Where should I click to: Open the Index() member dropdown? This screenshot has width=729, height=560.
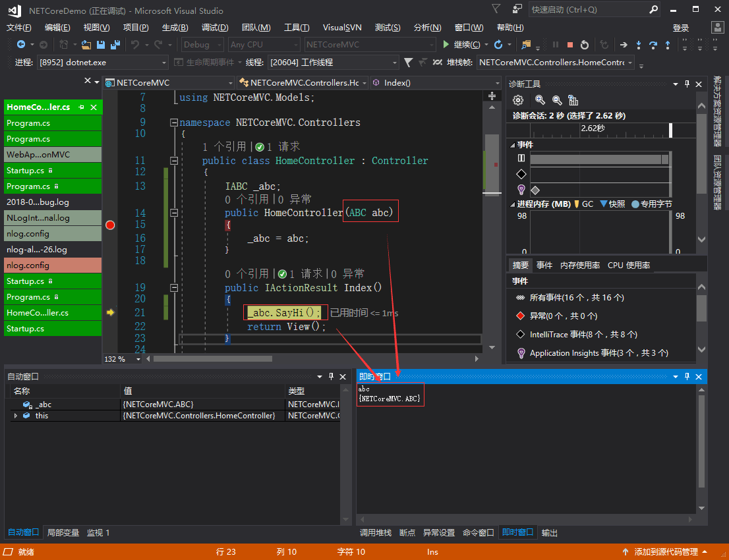point(436,83)
